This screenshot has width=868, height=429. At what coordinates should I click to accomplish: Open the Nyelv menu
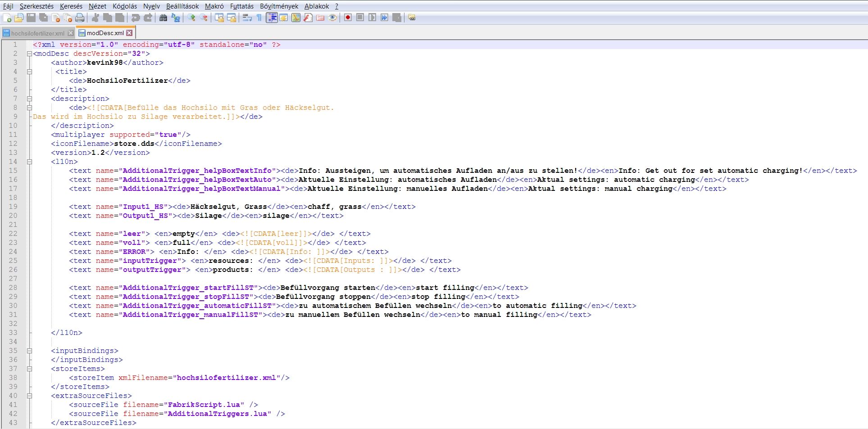tap(151, 6)
